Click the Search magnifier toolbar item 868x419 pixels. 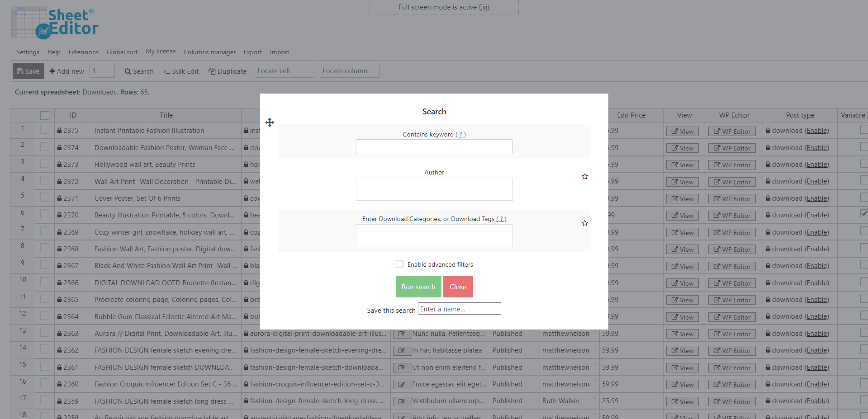139,71
